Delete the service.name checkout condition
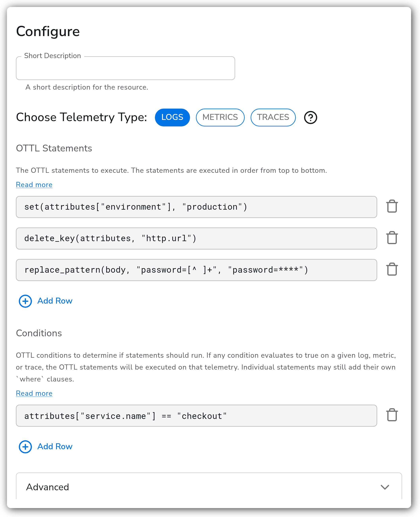This screenshot has width=420, height=517. [392, 415]
